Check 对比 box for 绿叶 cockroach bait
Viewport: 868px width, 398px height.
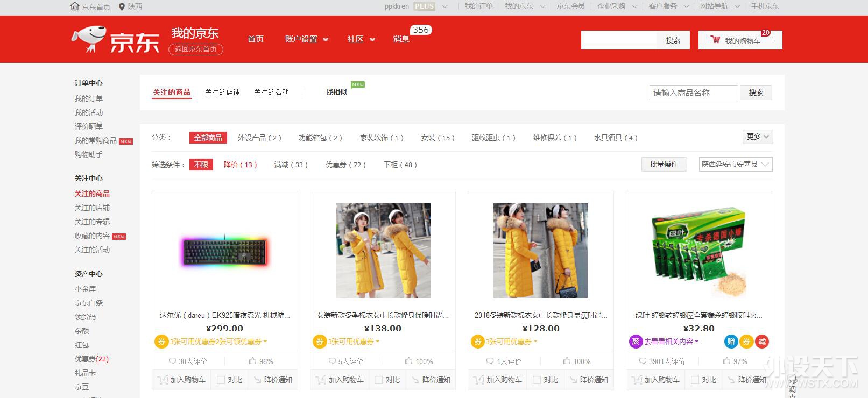coord(695,380)
